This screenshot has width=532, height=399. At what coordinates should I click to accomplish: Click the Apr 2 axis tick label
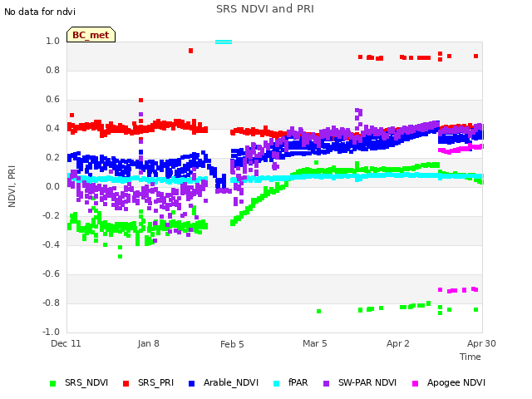(398, 343)
